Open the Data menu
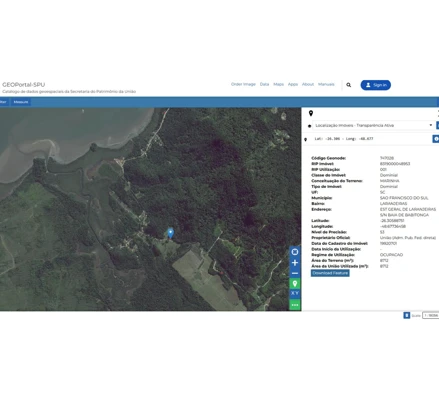The image size is (439, 399). (264, 84)
